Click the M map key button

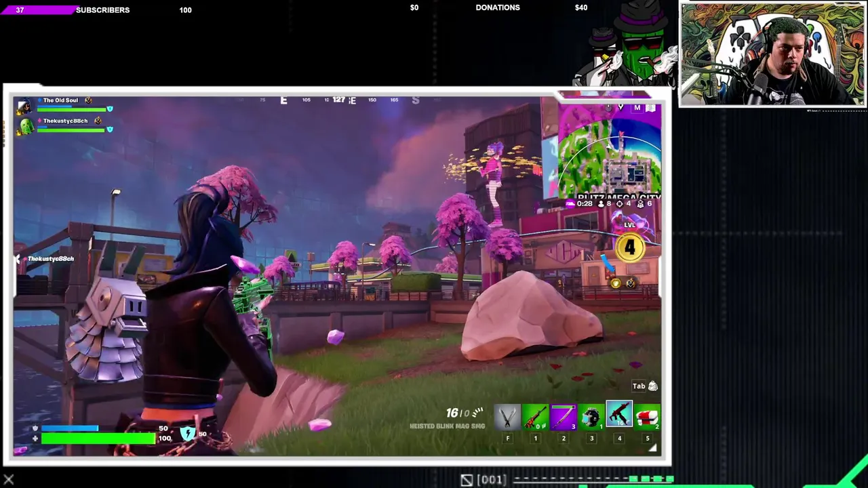click(637, 108)
